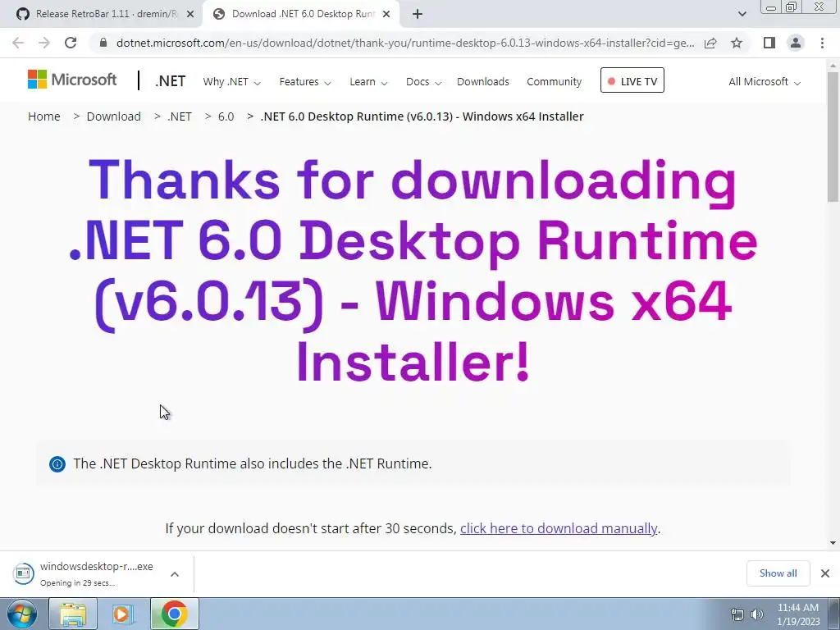This screenshot has height=630, width=840.
Task: Click the current breadcrumb '.NET 6.0 Desktop Runtime (v6.0.13)'
Action: click(422, 116)
